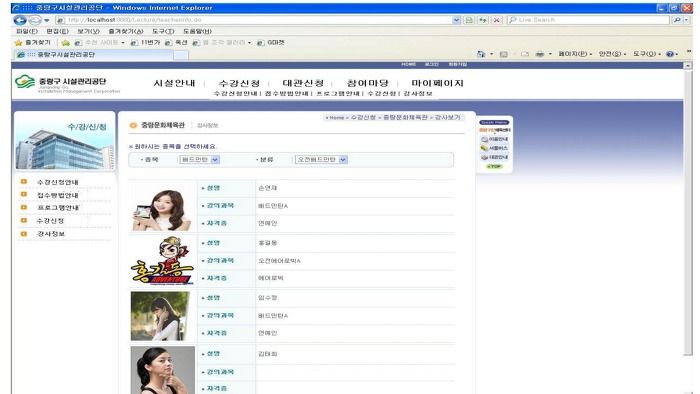Click the HOME link in top blue strip
700x394 pixels.
[408, 65]
